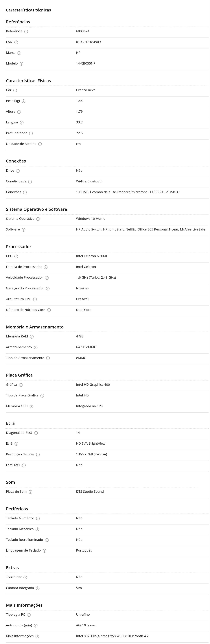The height and width of the screenshot is (644, 210).
Task: Show info for Autonomia (min)
Action: [36, 626]
